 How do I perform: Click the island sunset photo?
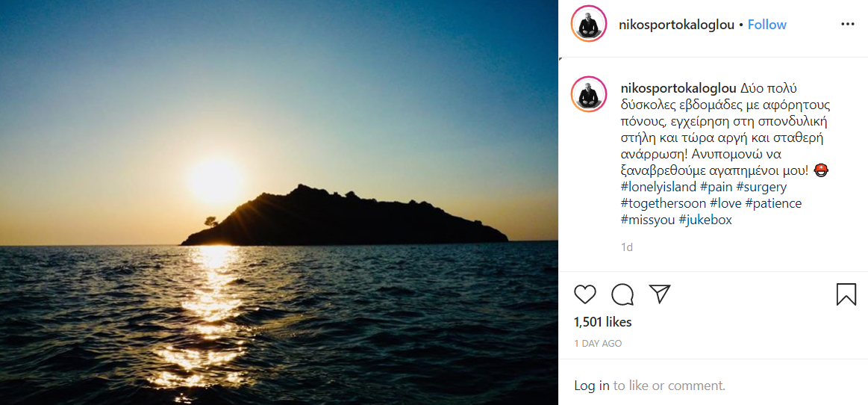point(279,202)
